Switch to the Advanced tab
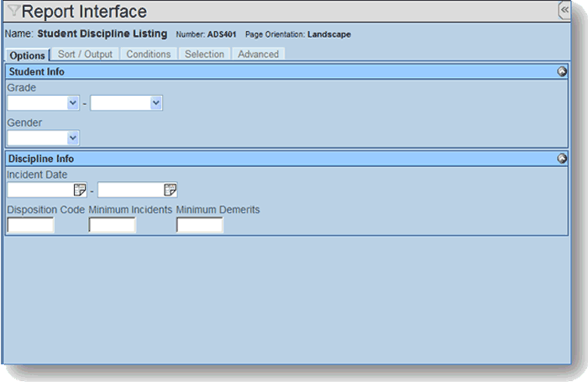Image resolution: width=588 pixels, height=382 pixels. pyautogui.click(x=259, y=55)
